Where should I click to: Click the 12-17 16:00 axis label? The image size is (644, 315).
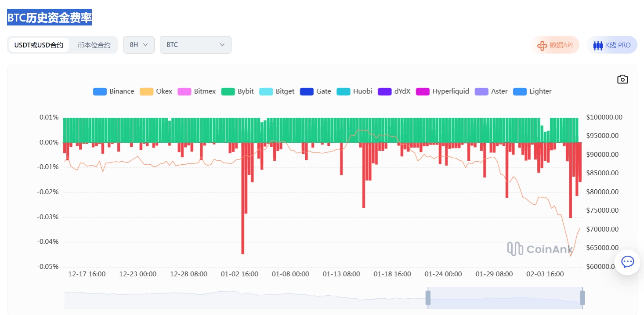pos(87,274)
